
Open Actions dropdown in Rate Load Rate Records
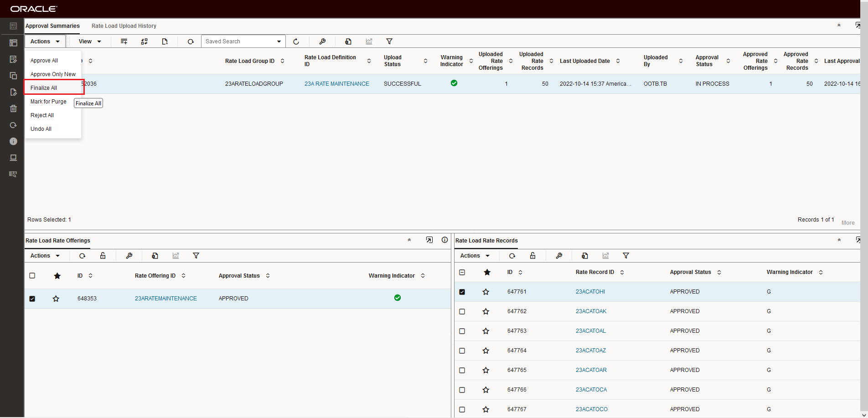point(475,256)
